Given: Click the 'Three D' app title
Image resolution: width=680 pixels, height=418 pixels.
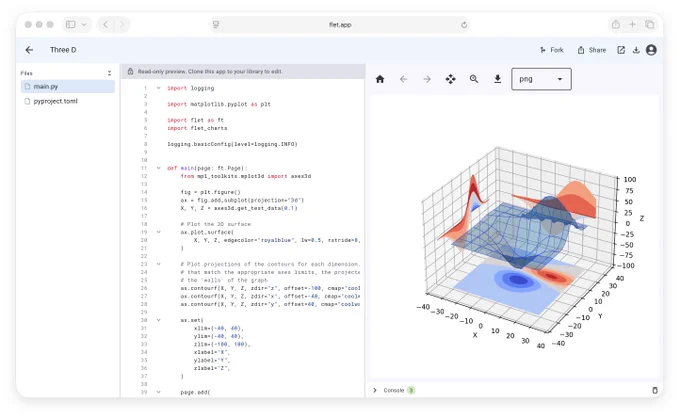Looking at the screenshot, I should [63, 50].
